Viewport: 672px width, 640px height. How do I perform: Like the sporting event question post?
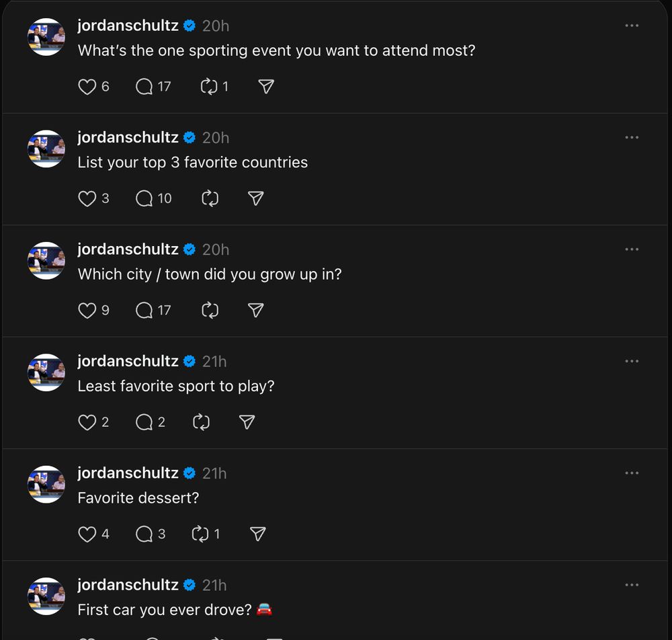[87, 87]
